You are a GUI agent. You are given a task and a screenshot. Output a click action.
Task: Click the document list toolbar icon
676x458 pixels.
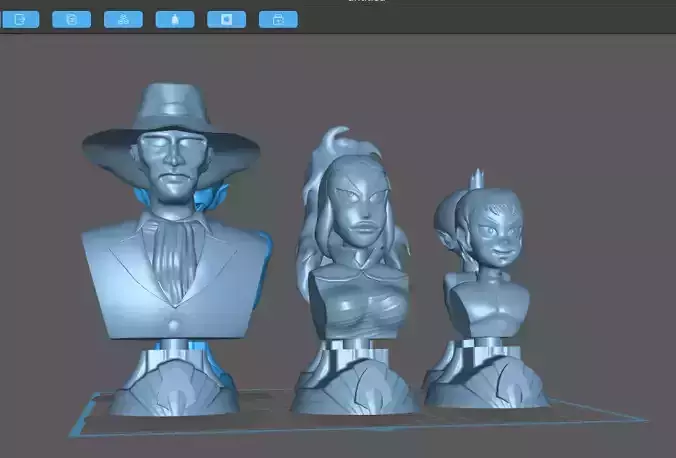point(72,20)
